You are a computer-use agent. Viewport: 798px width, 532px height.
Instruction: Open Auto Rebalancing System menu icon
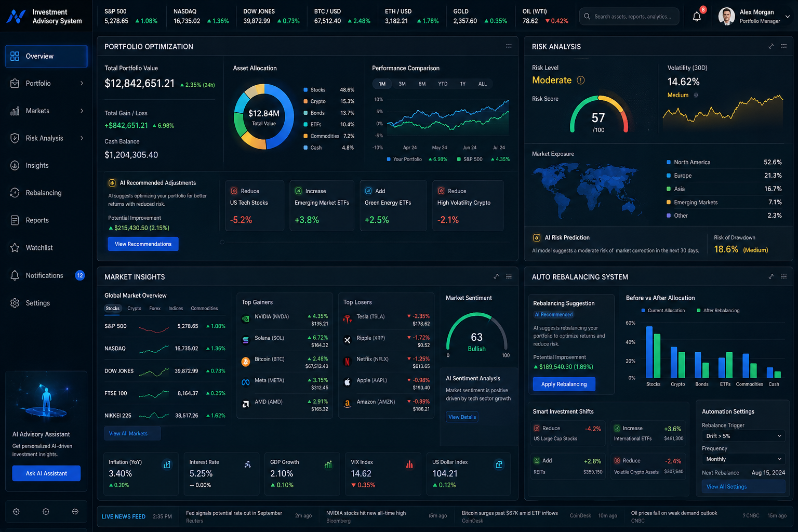coord(784,276)
